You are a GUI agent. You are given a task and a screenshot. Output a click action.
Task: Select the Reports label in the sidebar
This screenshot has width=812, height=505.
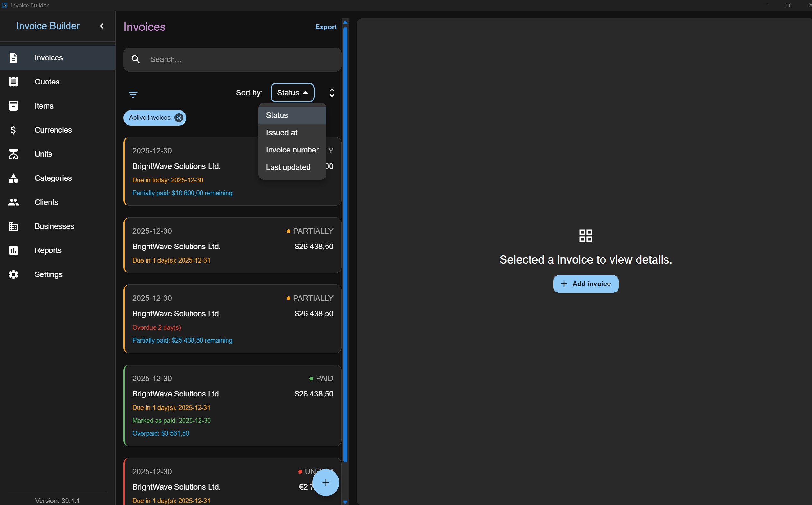(48, 250)
